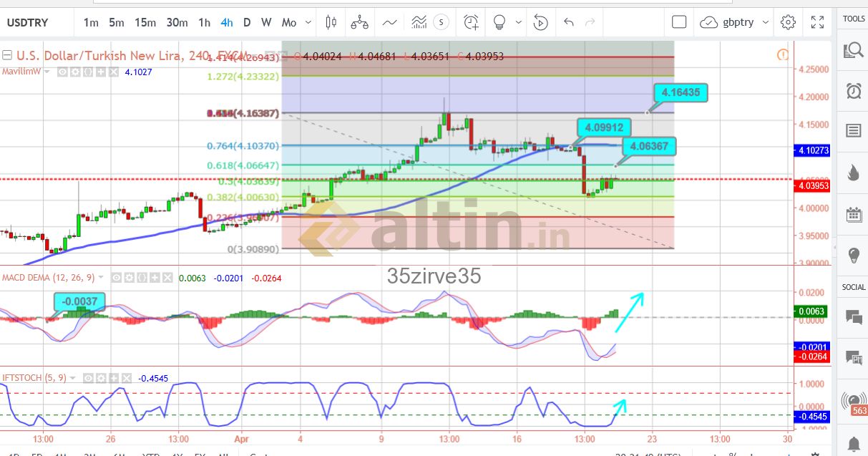Toggle MavilimW indicator visibility eye icon
The image size is (868, 456).
[x=63, y=72]
